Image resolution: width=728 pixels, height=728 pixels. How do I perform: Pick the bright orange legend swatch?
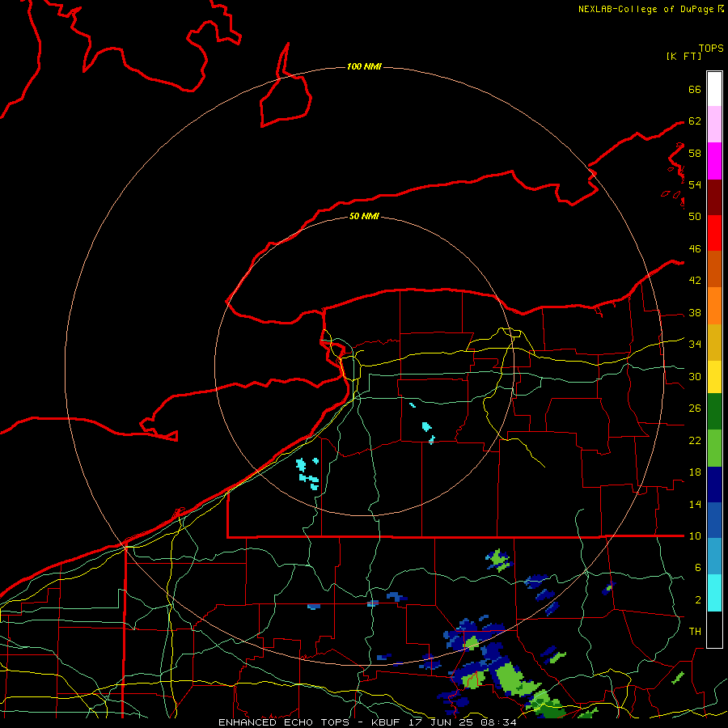click(x=714, y=306)
